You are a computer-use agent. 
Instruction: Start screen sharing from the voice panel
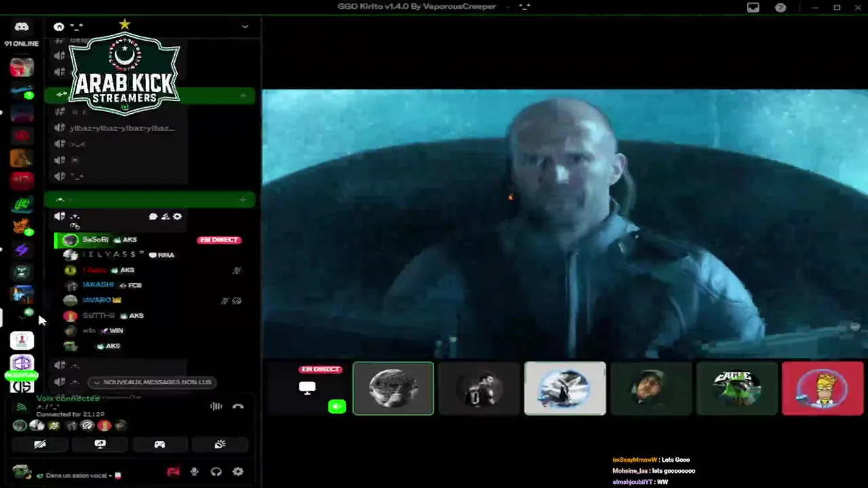pyautogui.click(x=100, y=444)
